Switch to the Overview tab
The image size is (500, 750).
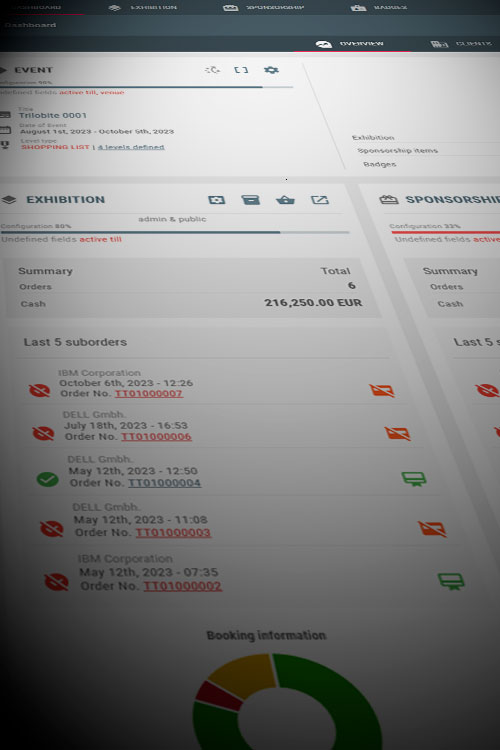(350, 44)
